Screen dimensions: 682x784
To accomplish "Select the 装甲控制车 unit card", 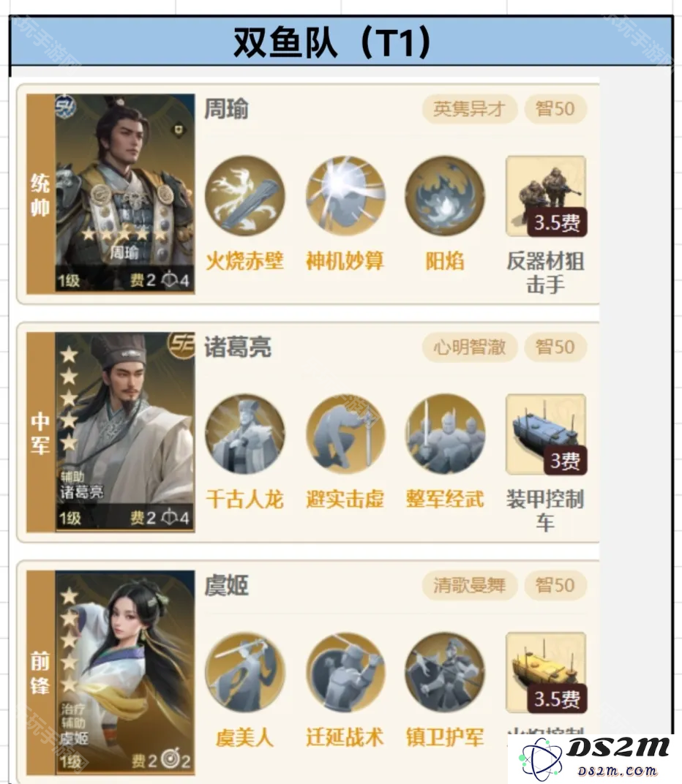I will (546, 434).
